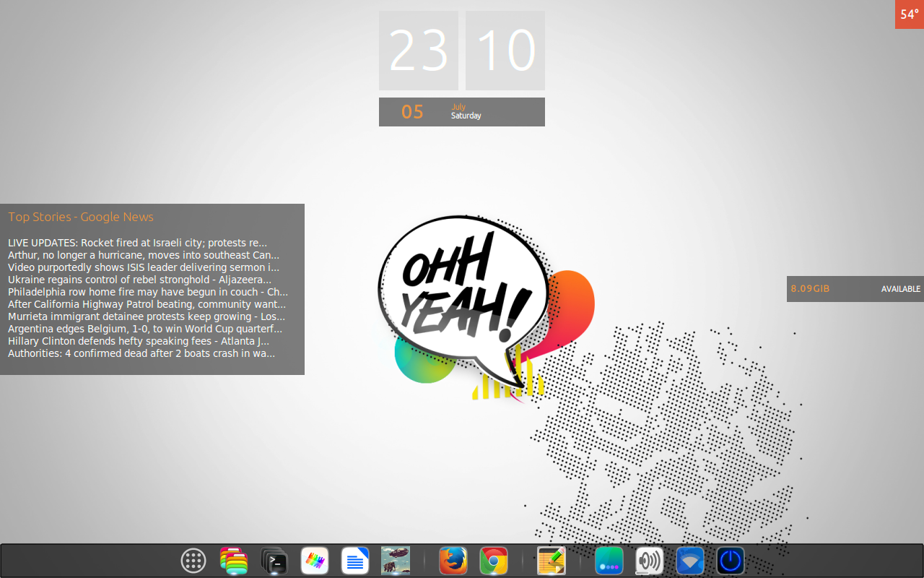Open the ISIS leader delivering sermon story
Viewport: 924px width, 578px height.
coord(144,267)
